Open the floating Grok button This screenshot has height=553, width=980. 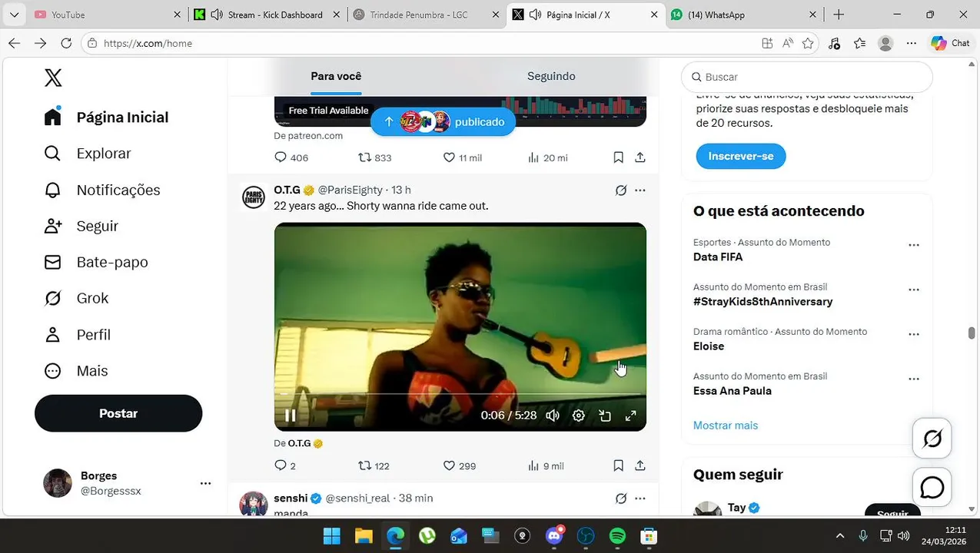(932, 439)
